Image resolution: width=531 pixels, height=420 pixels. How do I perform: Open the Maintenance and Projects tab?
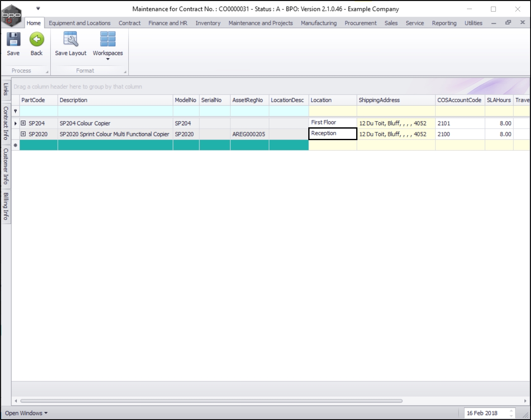[260, 23]
